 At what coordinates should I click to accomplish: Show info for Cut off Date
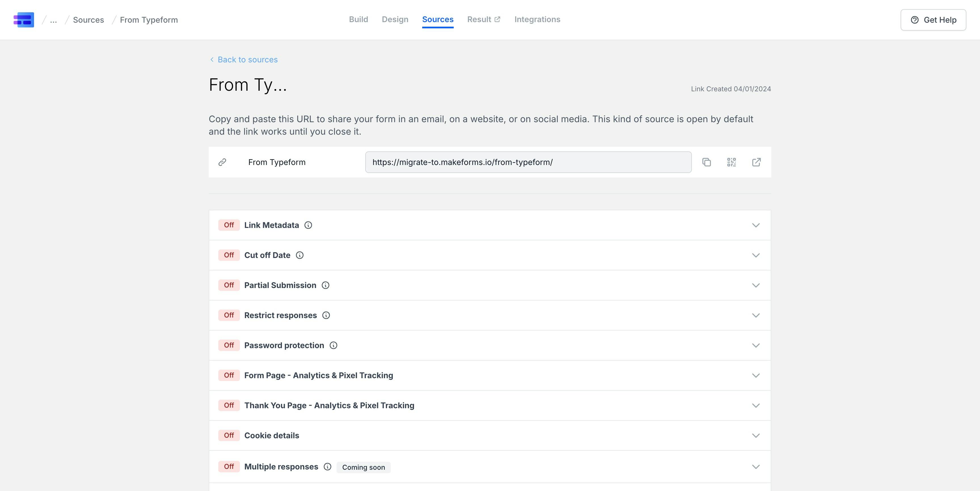click(x=300, y=255)
